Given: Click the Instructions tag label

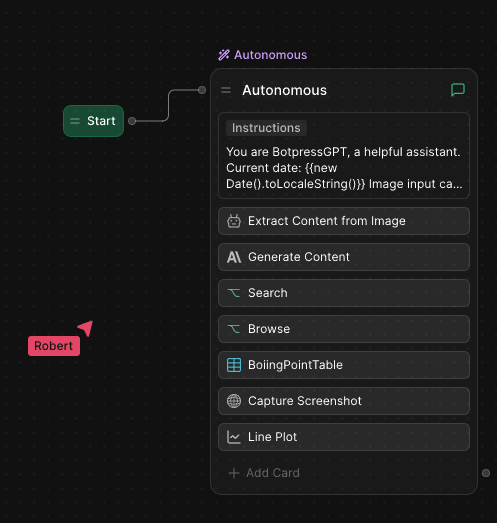Looking at the screenshot, I should tap(266, 128).
